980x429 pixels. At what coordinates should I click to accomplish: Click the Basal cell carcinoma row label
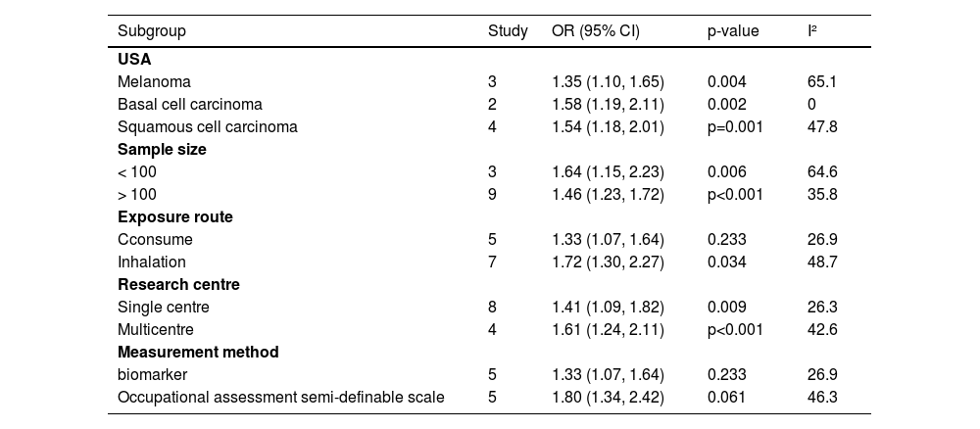189,104
